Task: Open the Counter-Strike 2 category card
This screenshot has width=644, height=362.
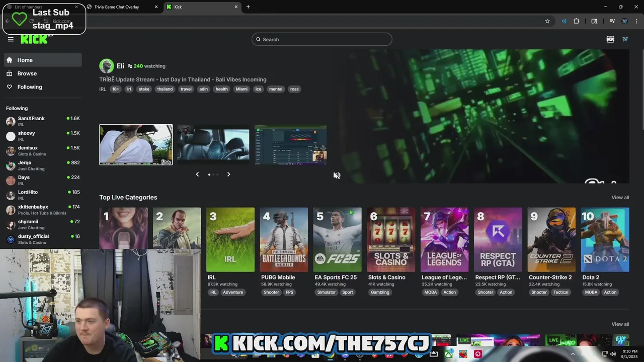Action: [x=551, y=240]
